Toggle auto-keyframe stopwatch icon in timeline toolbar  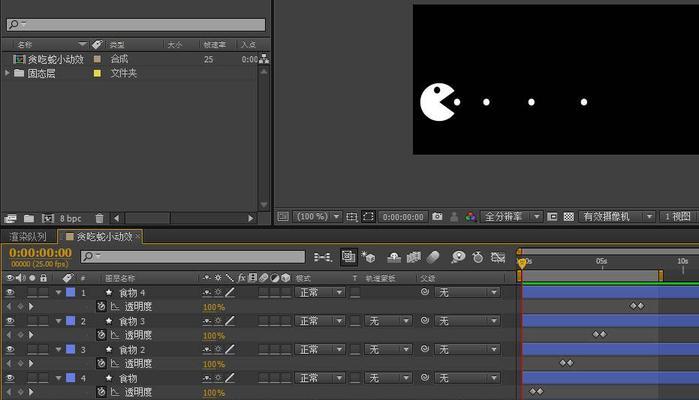point(478,257)
